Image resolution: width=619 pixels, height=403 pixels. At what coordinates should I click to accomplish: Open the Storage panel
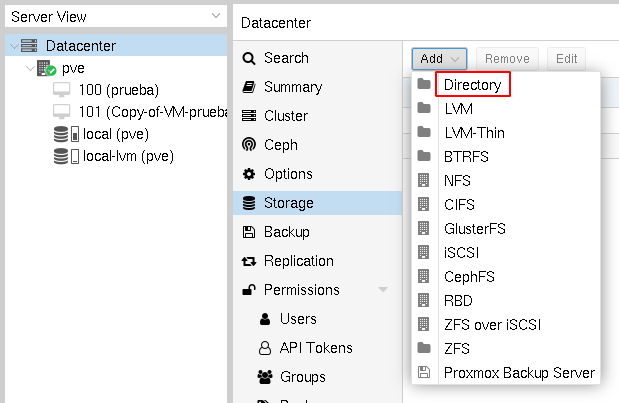317,203
